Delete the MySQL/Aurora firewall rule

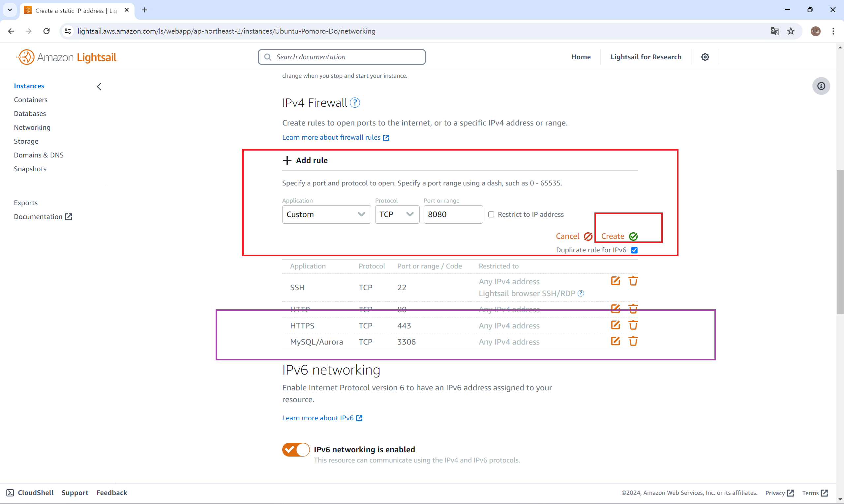point(633,341)
